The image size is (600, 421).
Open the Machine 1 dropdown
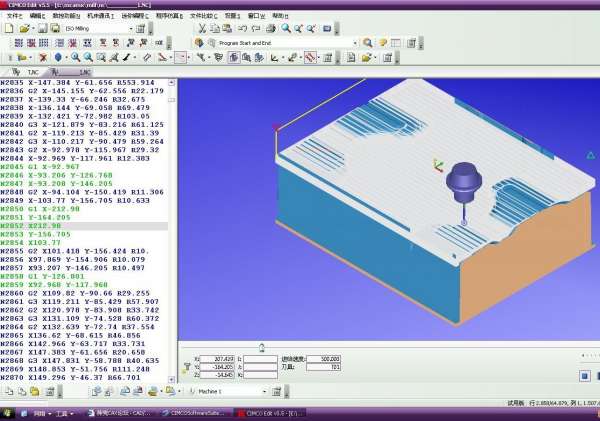(264, 392)
